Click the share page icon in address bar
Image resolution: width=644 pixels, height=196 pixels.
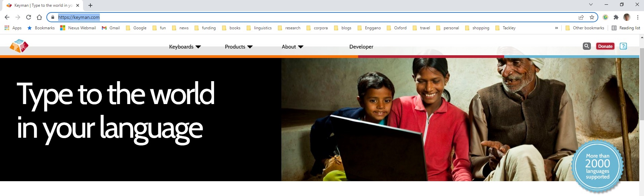pyautogui.click(x=581, y=17)
